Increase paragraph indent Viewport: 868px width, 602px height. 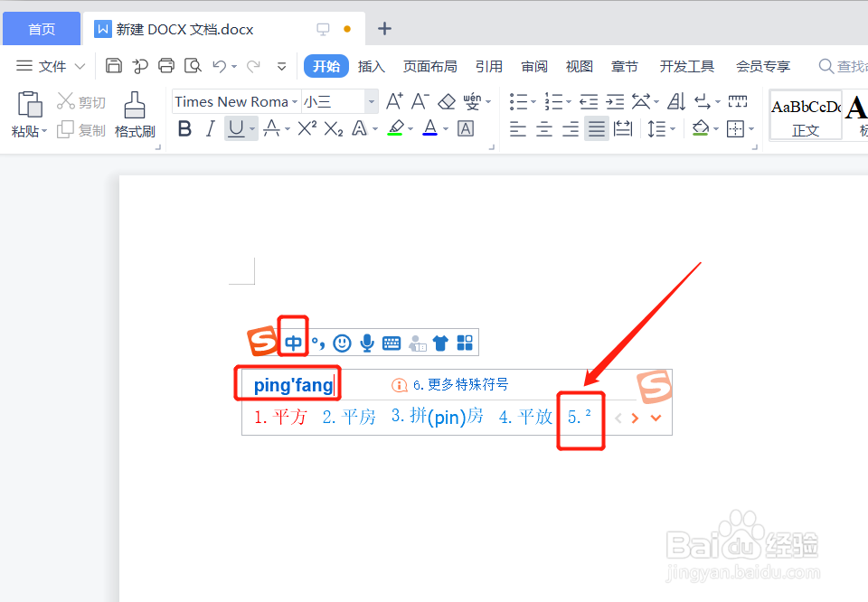coord(615,102)
